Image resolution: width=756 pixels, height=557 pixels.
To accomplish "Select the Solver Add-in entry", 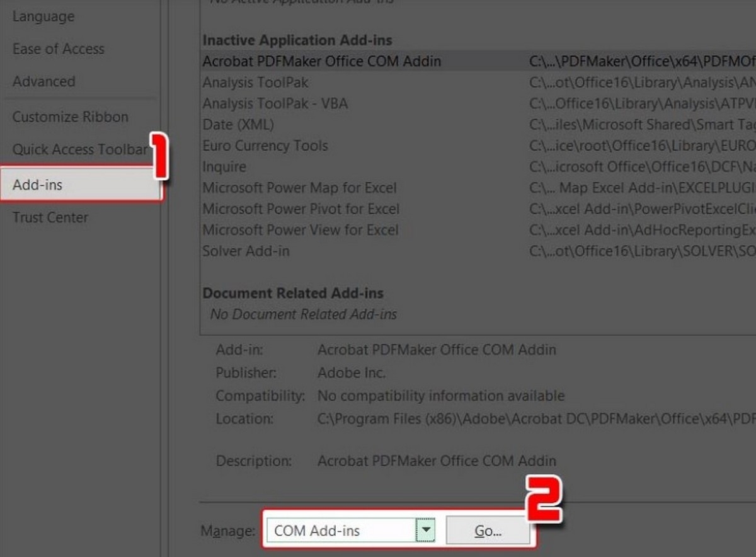I will click(246, 251).
